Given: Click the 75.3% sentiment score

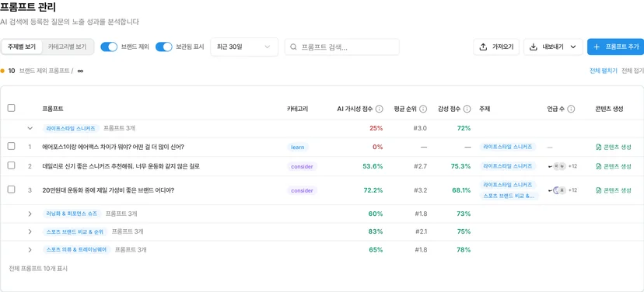Looking at the screenshot, I should pos(460,166).
